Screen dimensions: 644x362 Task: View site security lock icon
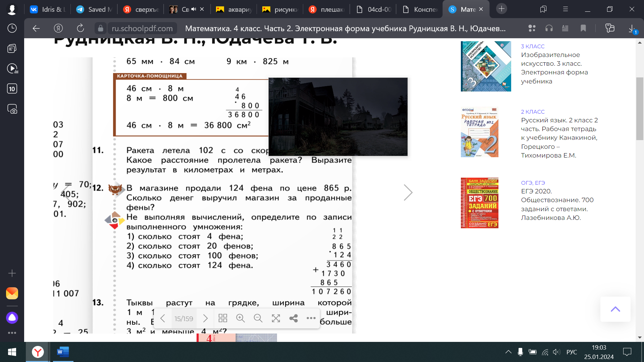100,28
